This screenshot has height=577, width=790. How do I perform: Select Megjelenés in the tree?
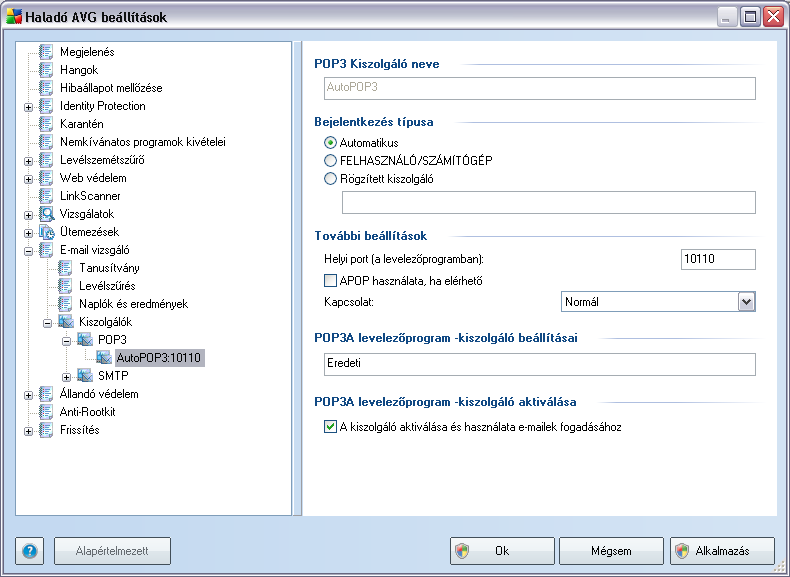coord(87,52)
